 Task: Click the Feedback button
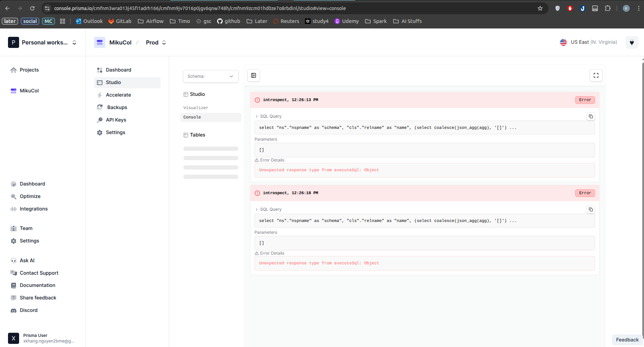(x=627, y=340)
